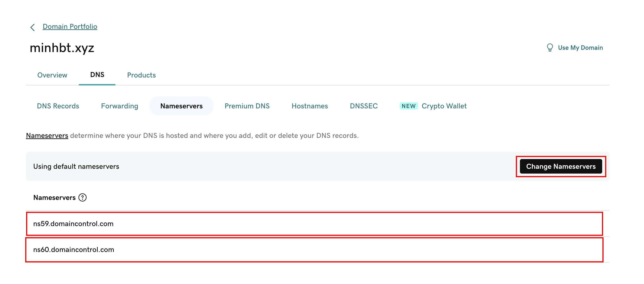
Task: Select the Nameservers sub-tab pill
Action: (x=181, y=106)
